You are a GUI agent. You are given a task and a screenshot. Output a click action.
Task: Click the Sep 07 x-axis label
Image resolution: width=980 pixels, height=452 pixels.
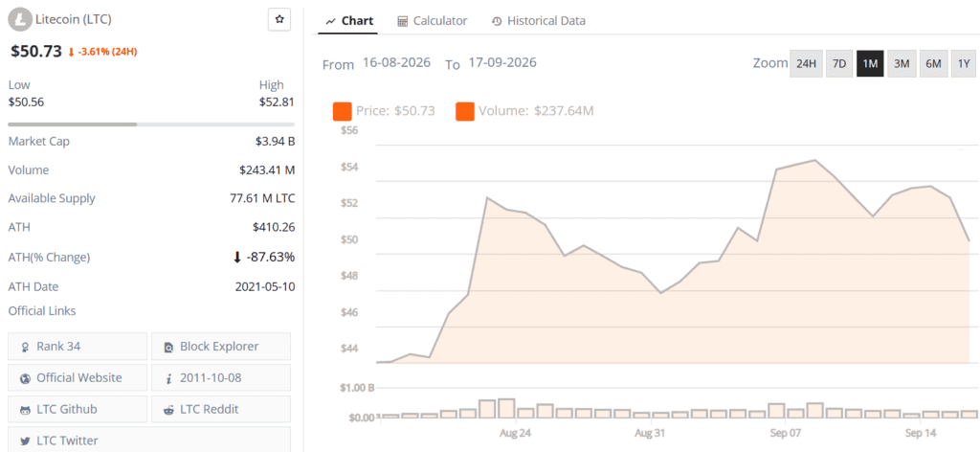[x=786, y=433]
